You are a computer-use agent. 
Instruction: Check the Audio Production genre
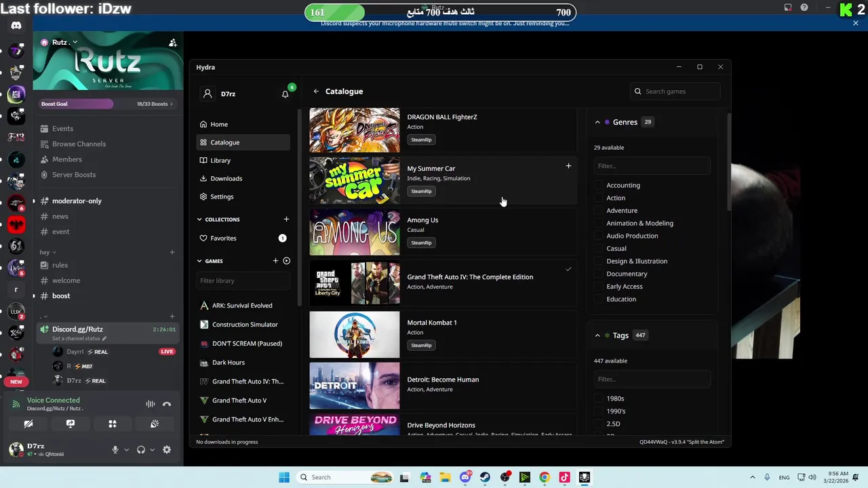(x=599, y=236)
